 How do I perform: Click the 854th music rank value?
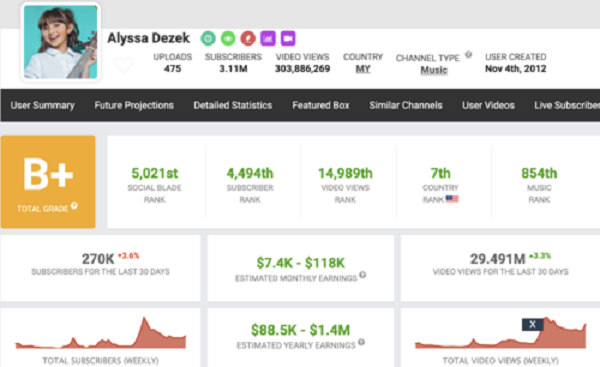tap(539, 173)
